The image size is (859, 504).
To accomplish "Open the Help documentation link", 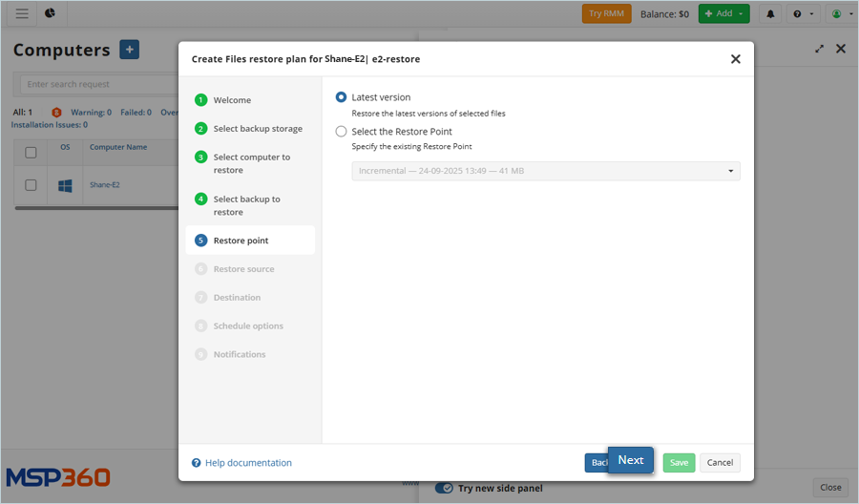I will pyautogui.click(x=247, y=463).
